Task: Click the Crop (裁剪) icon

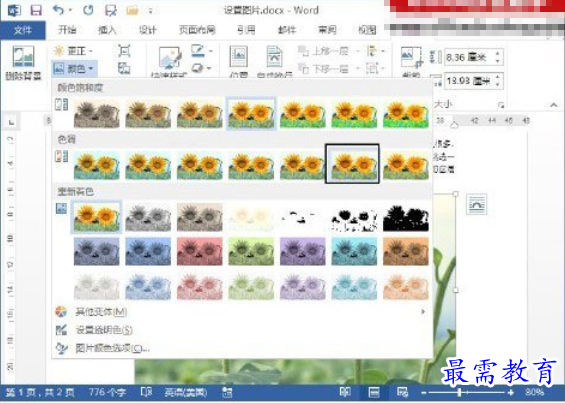Action: click(411, 58)
